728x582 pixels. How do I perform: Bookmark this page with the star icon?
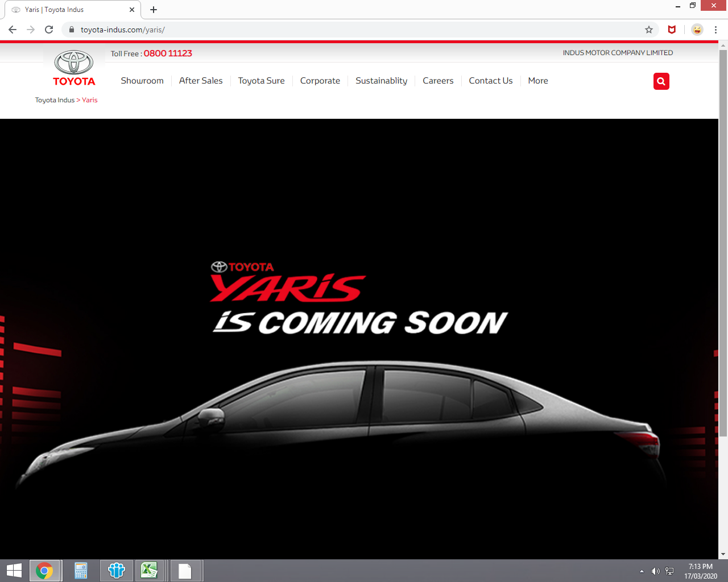point(649,30)
